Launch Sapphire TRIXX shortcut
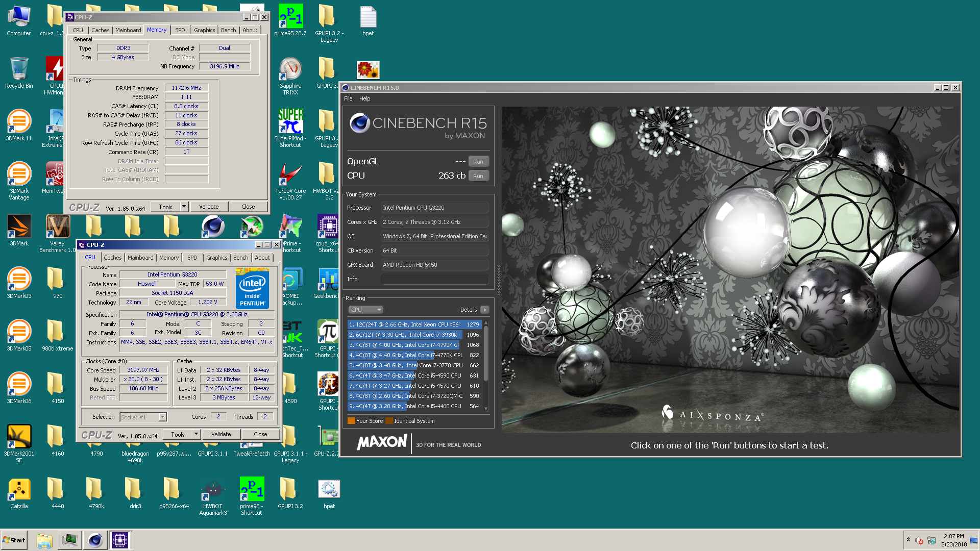 click(290, 76)
